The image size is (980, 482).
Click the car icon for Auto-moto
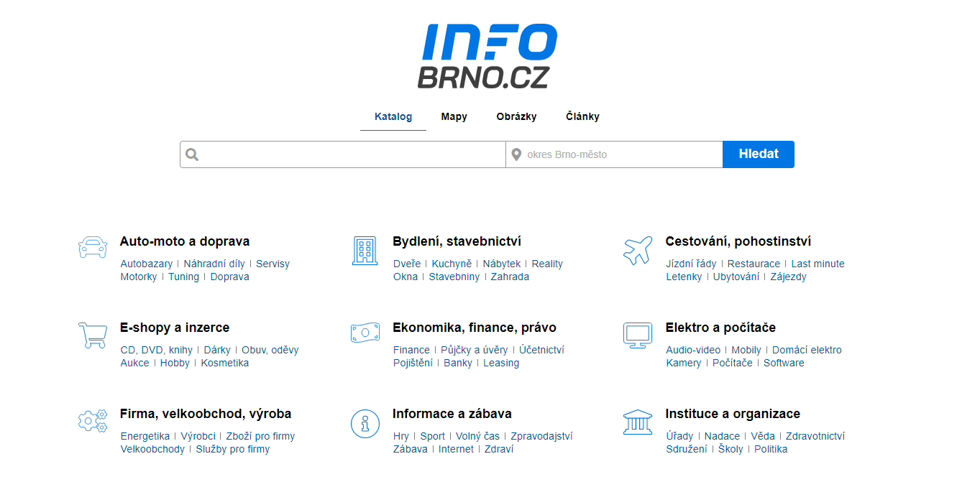[93, 247]
